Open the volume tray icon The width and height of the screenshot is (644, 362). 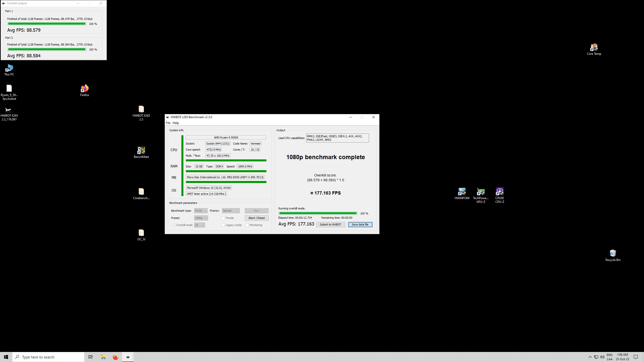(x=602, y=357)
